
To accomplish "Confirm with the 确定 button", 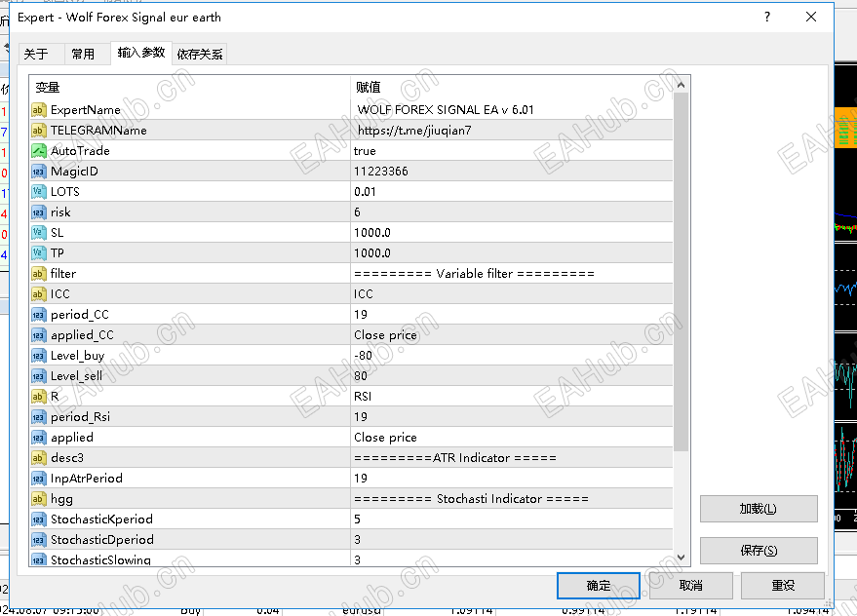I will coord(599,586).
